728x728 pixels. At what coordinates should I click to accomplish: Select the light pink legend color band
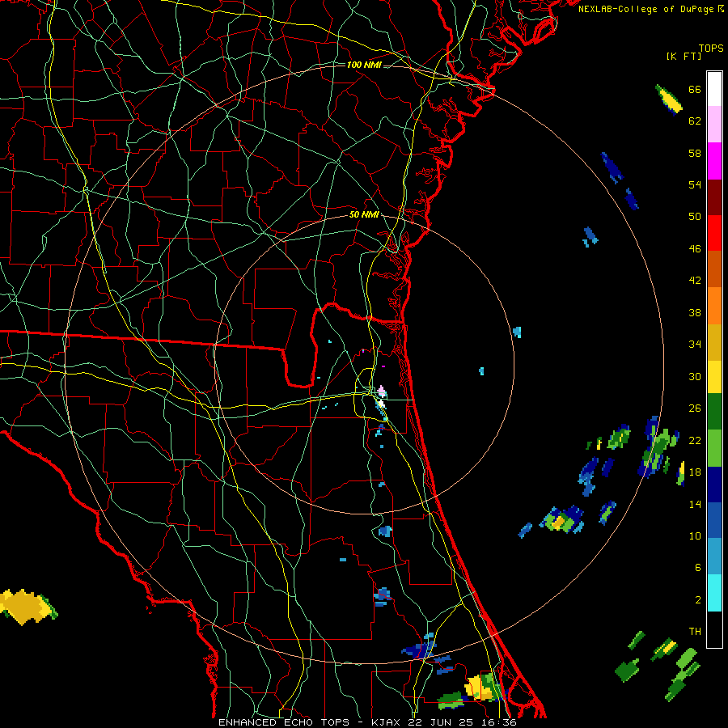coord(714,124)
